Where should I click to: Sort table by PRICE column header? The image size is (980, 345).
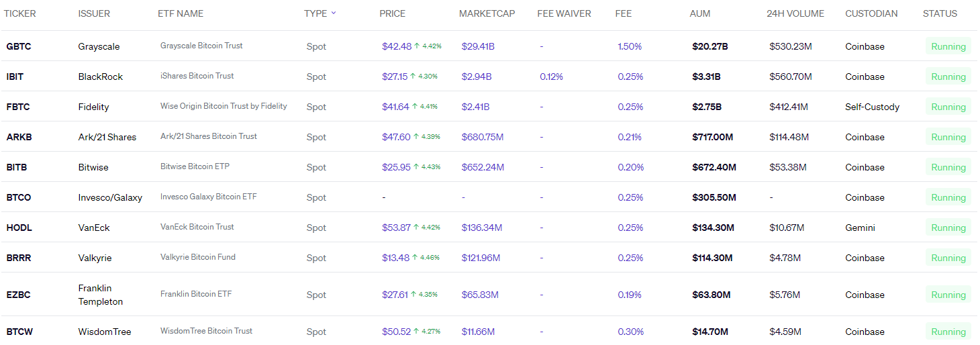(392, 13)
